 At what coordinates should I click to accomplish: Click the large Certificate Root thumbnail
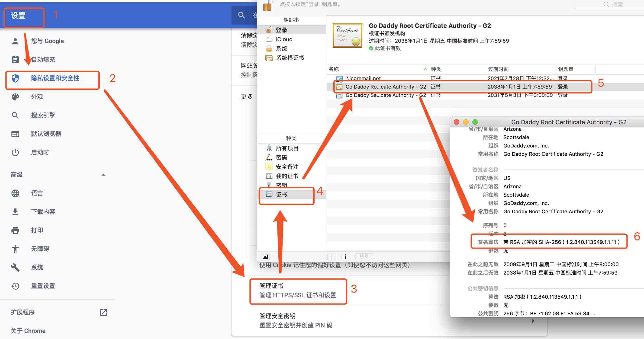tap(347, 35)
